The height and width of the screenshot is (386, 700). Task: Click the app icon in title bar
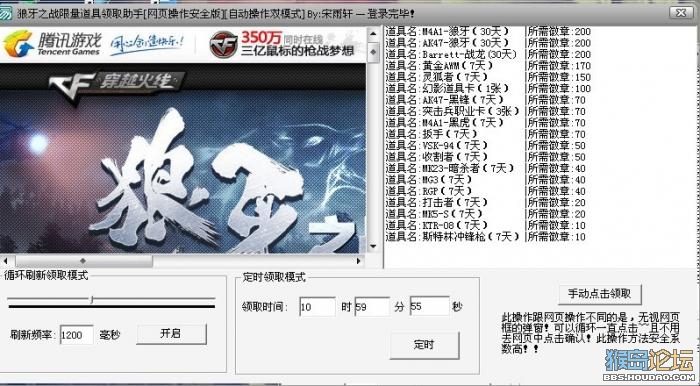(6, 13)
